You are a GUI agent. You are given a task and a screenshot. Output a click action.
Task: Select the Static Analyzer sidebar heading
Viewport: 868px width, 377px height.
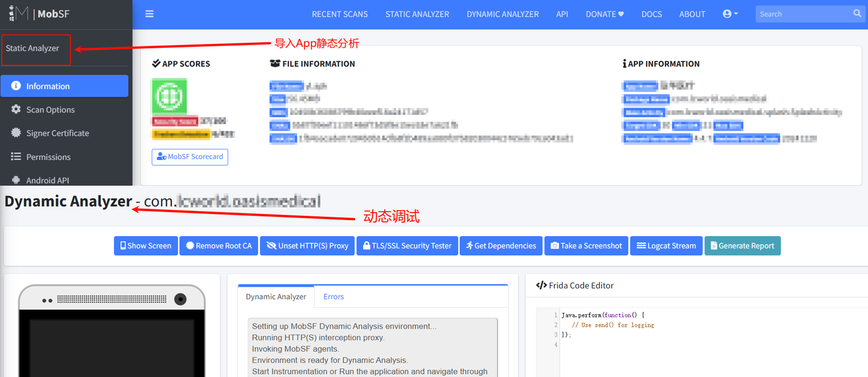tap(32, 48)
